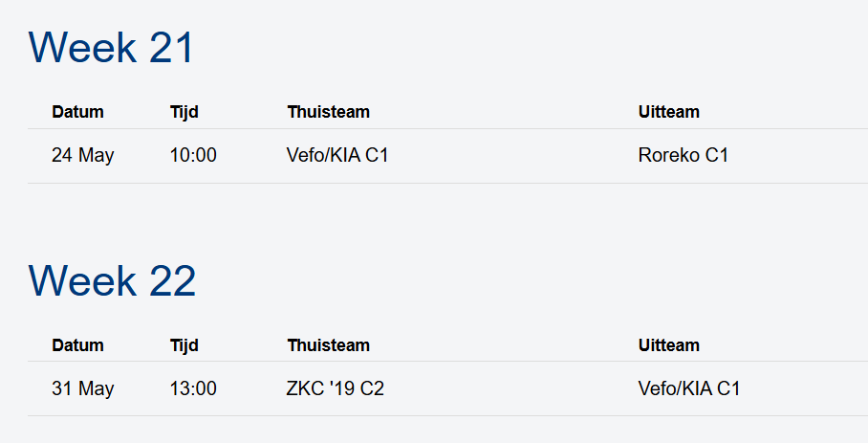This screenshot has width=868, height=443.
Task: Click the 24 May date cell
Action: [83, 155]
